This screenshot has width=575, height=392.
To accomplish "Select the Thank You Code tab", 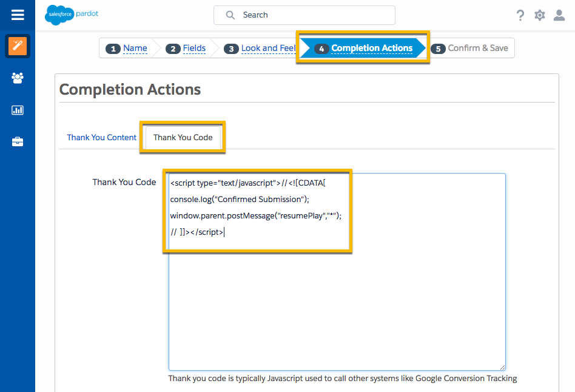I will click(182, 137).
